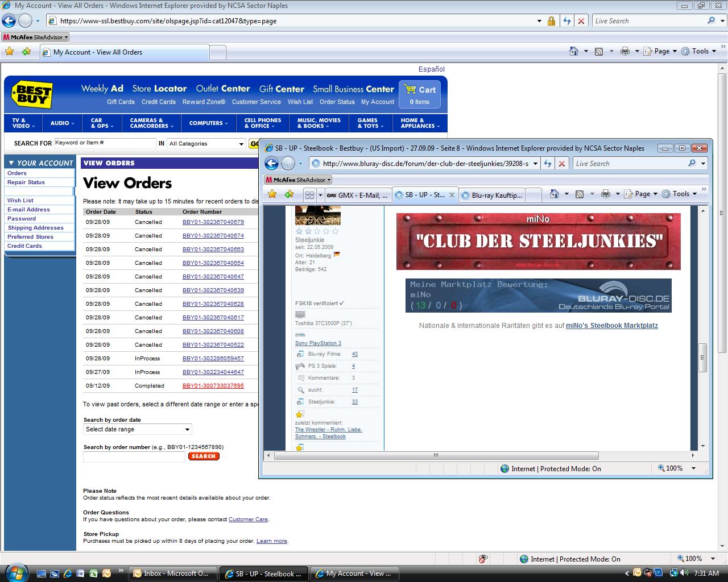Click order number search input field
The height and width of the screenshot is (582, 728).
(x=134, y=457)
